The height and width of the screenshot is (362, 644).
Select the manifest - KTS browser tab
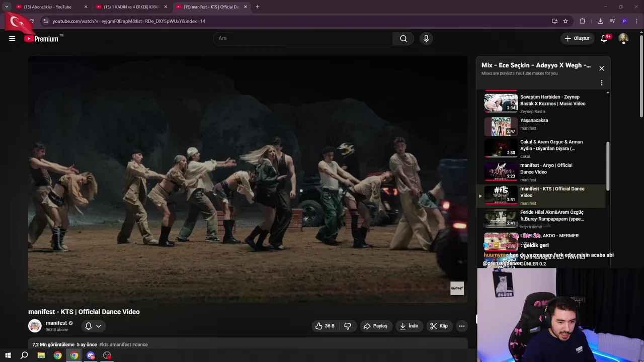(x=210, y=7)
